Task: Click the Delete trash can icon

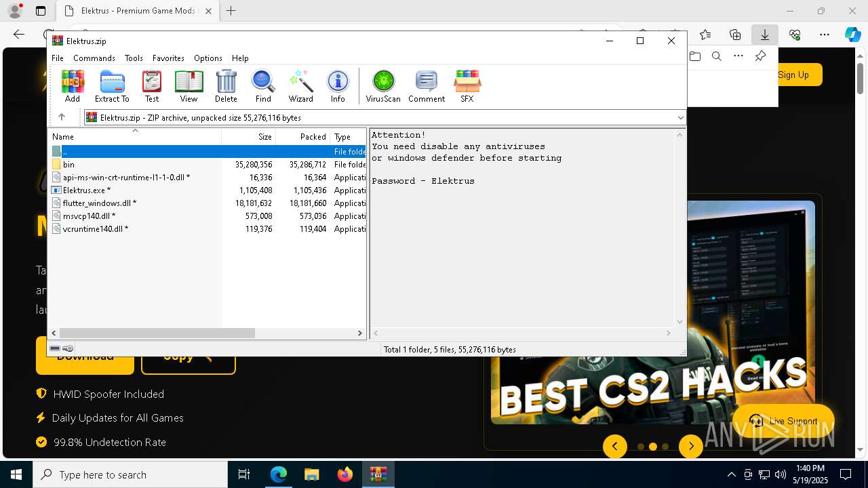Action: pos(226,86)
